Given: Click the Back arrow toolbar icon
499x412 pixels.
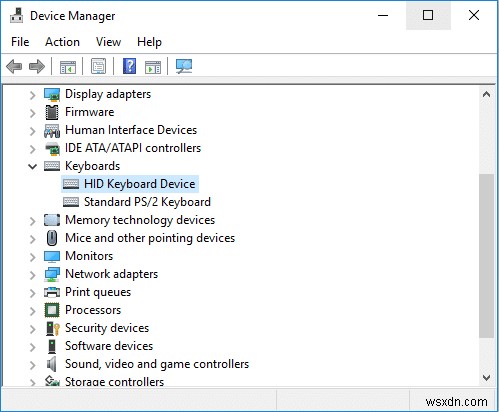Looking at the screenshot, I should pyautogui.click(x=14, y=66).
